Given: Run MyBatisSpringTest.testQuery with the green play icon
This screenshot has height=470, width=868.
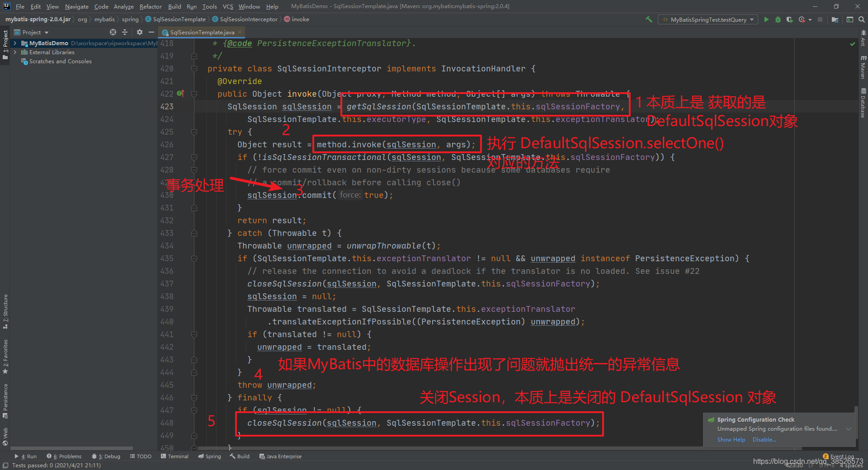Looking at the screenshot, I should pyautogui.click(x=766, y=19).
